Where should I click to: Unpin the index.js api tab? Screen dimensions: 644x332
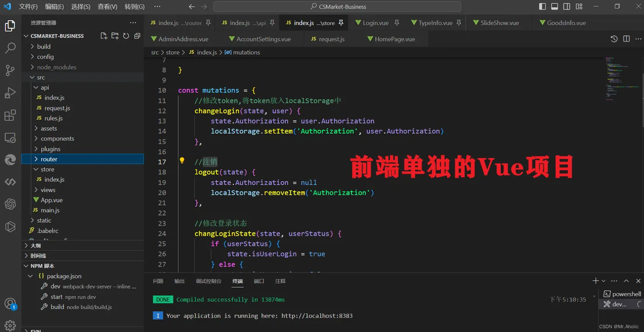[272, 23]
